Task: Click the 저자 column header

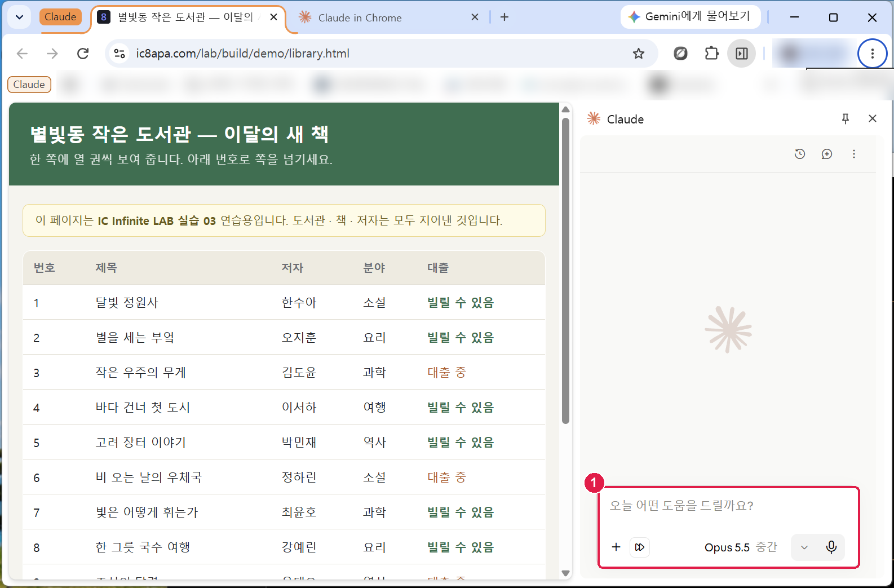Action: pyautogui.click(x=292, y=268)
